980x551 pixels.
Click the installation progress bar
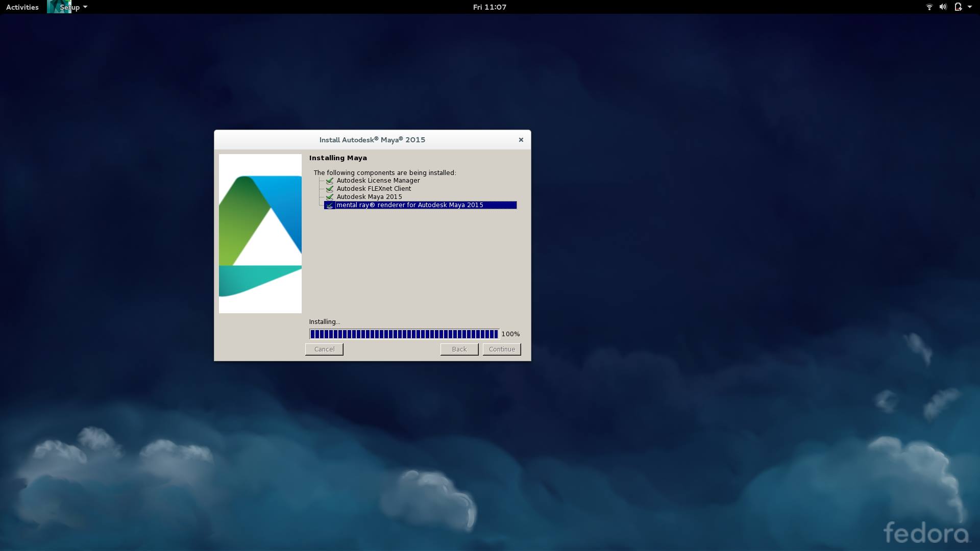(404, 334)
